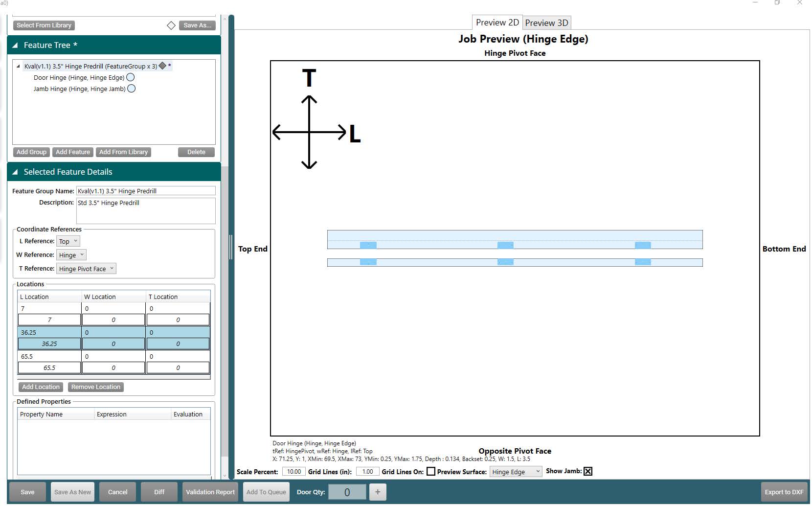This screenshot has width=812, height=506.
Task: Click the Delete button in Feature Tree
Action: click(x=196, y=152)
